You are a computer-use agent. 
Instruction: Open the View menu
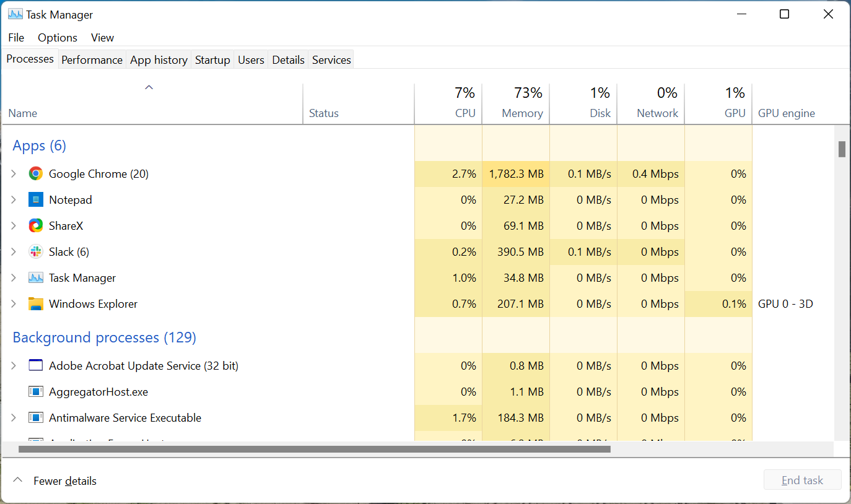[x=102, y=38]
